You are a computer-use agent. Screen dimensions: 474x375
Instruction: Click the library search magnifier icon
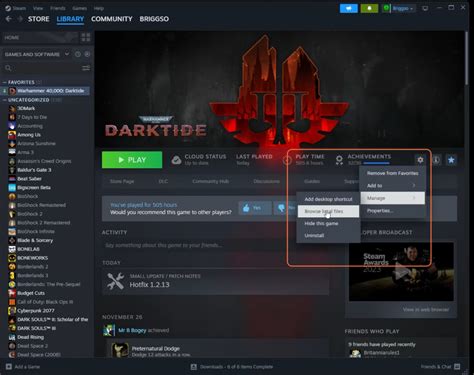[8, 68]
